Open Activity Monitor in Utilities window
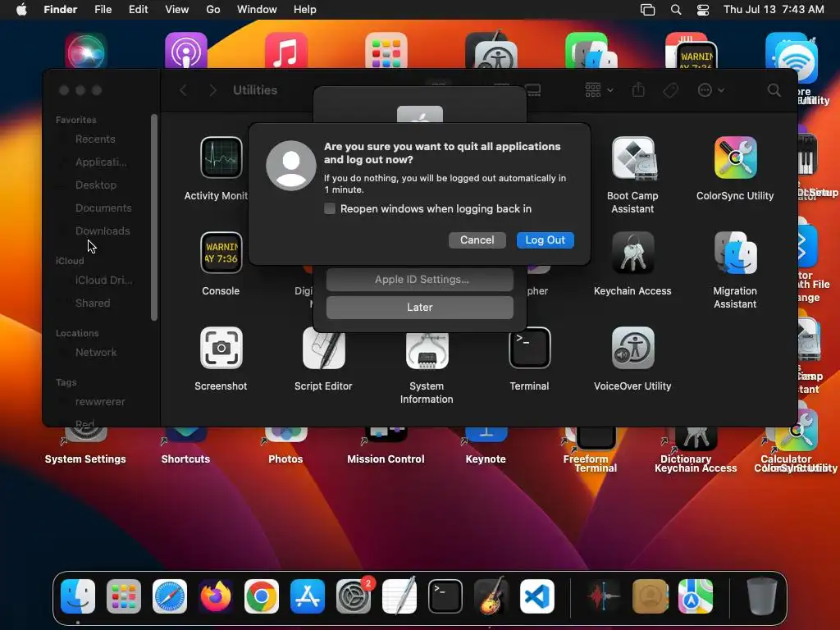Viewport: 840px width, 630px height. pyautogui.click(x=221, y=157)
